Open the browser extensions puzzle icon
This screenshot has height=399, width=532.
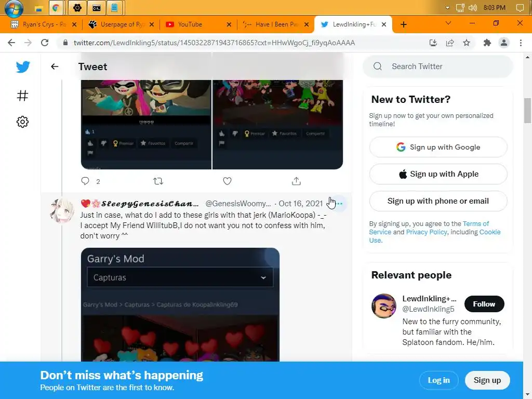point(487,43)
